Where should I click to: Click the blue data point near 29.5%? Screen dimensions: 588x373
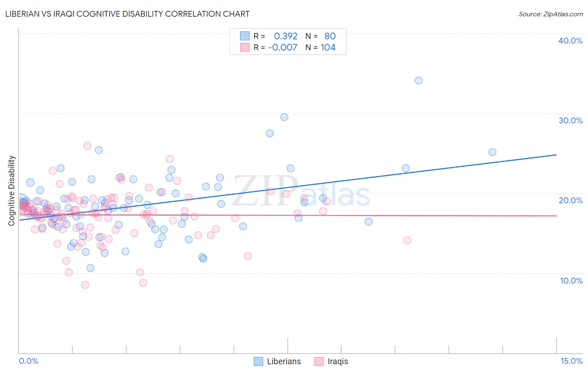[x=284, y=117]
